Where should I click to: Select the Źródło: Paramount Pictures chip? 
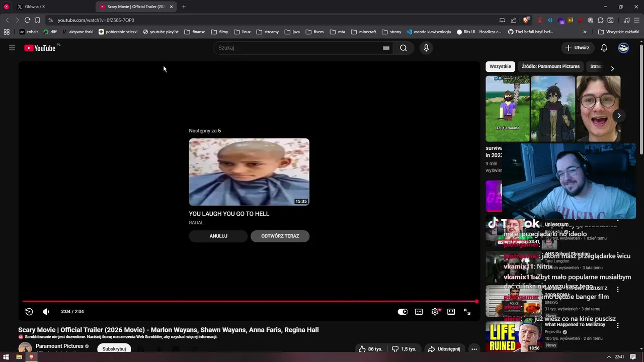coord(550,66)
